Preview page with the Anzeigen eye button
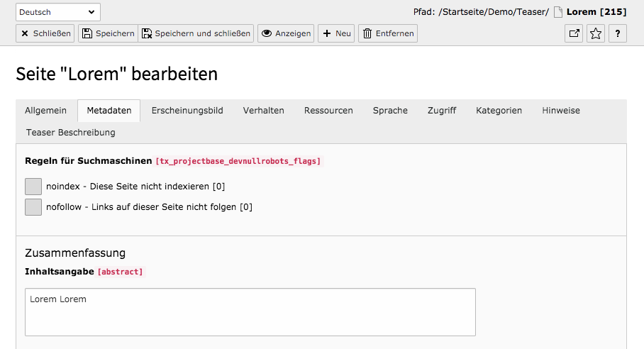 pos(286,33)
